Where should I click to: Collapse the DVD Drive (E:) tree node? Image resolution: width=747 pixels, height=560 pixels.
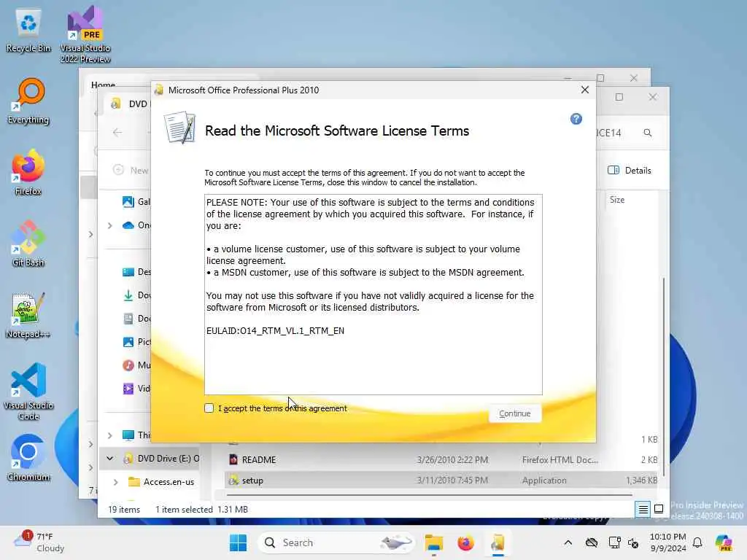coord(110,459)
